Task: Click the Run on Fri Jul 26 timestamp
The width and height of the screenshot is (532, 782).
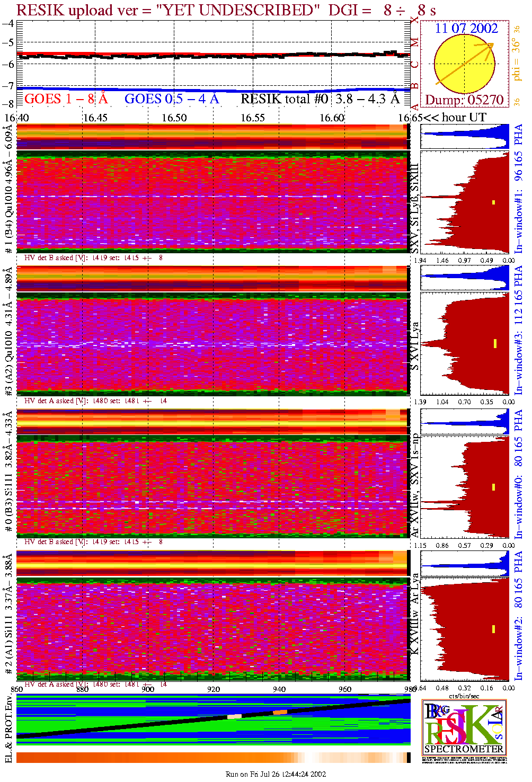Action: pyautogui.click(x=276, y=774)
